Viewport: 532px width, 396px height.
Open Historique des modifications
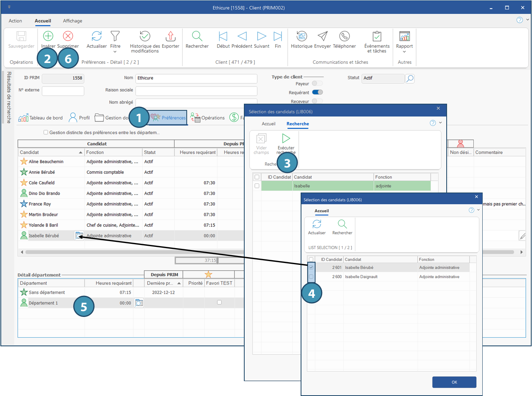pyautogui.click(x=145, y=37)
